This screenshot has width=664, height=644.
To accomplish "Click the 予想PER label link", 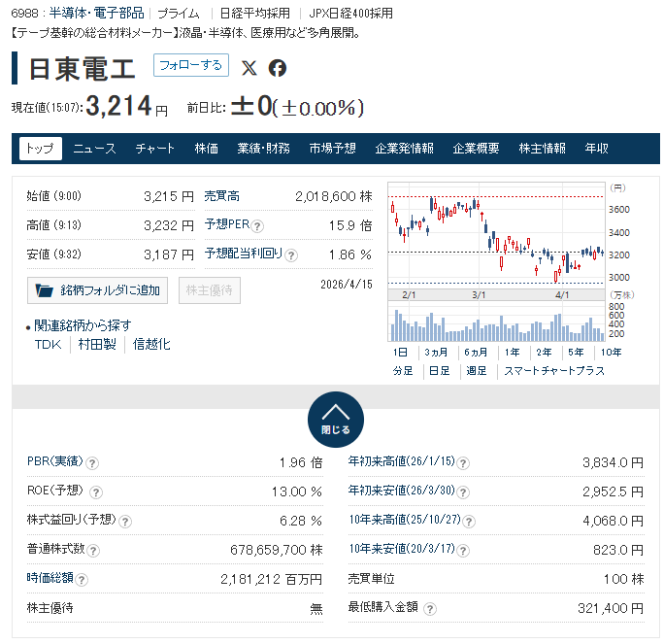I will pos(227,224).
